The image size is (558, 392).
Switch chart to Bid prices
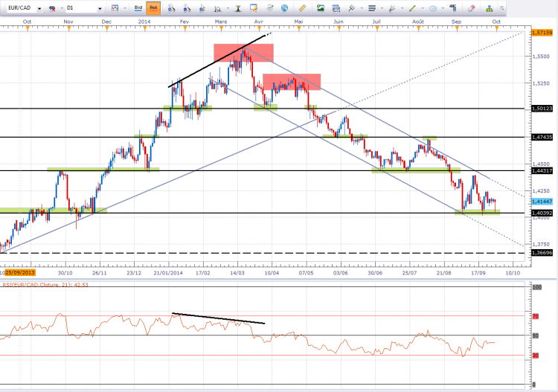tap(138, 7)
